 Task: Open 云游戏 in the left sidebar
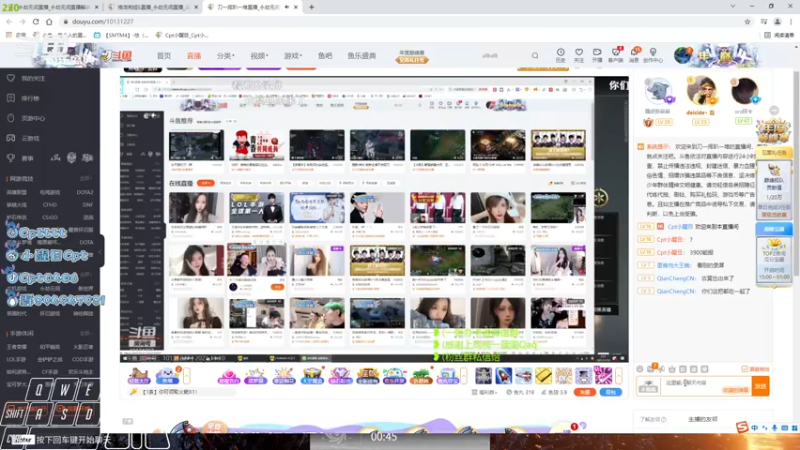[24, 138]
